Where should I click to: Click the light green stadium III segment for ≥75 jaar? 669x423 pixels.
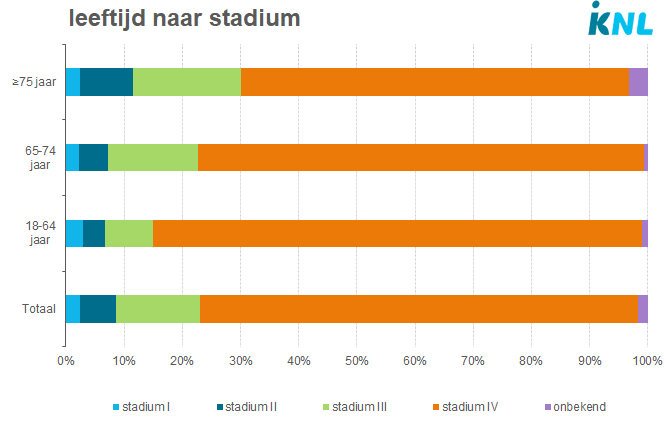coord(187,82)
